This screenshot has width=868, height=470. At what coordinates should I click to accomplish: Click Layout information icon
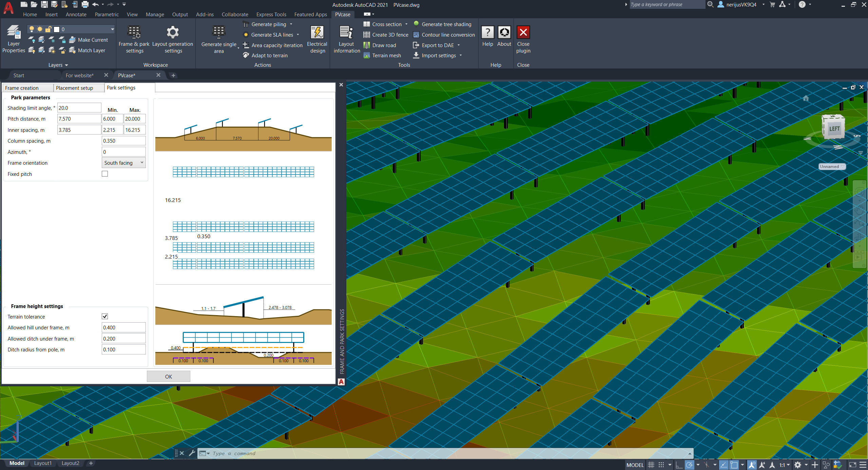point(346,33)
